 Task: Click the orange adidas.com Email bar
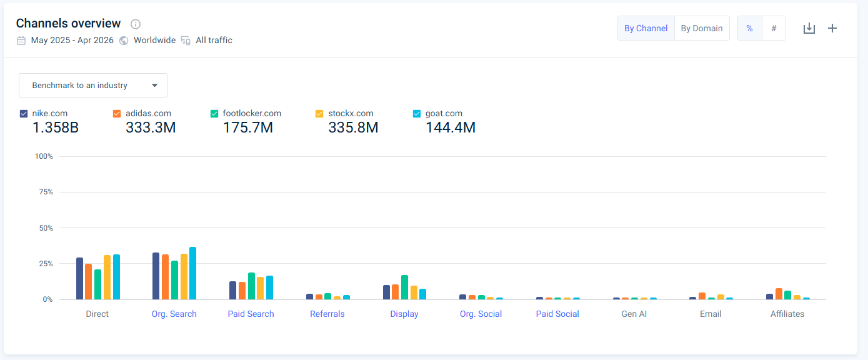click(702, 296)
